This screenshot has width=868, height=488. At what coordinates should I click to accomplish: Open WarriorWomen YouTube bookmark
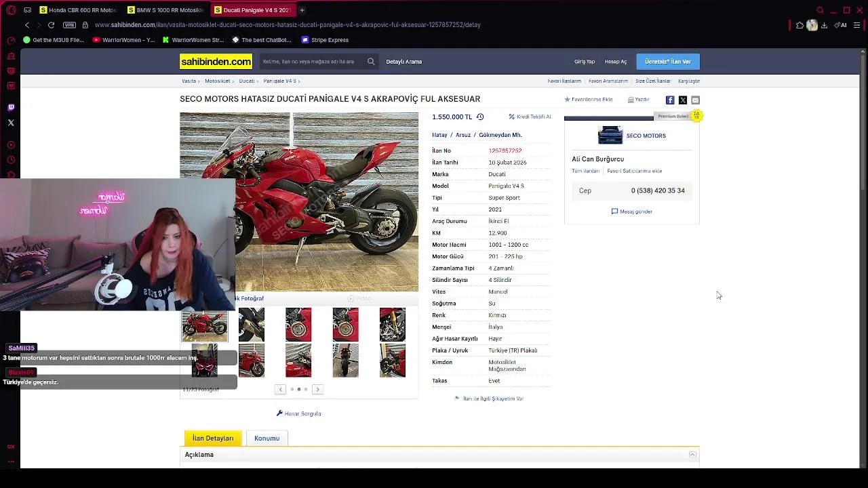pyautogui.click(x=124, y=40)
